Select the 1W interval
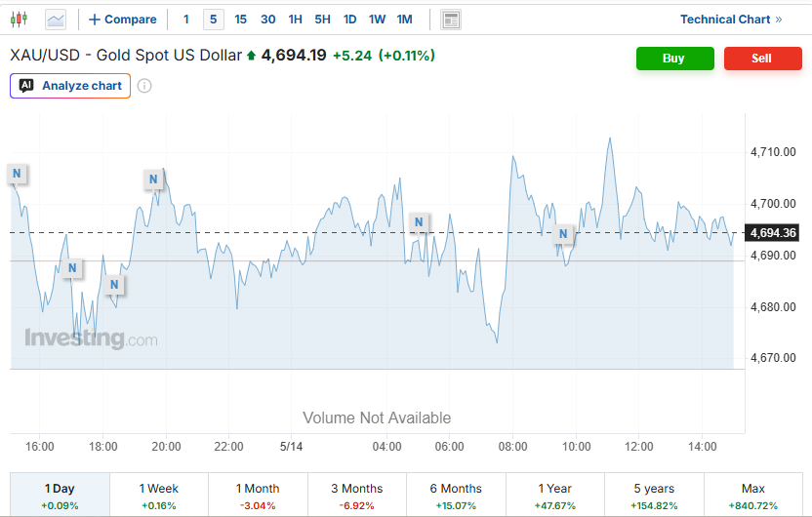Viewport: 812px width, 517px height. point(377,20)
